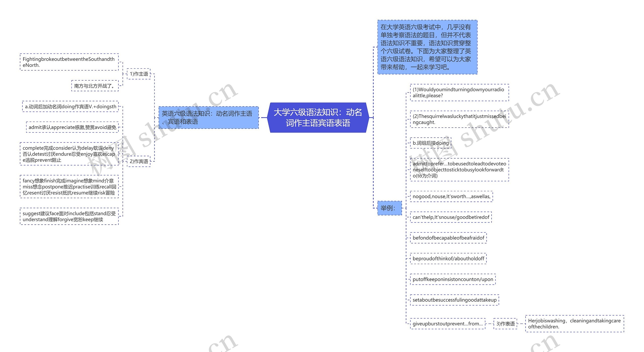Click the 南方与北方开战了 translation node
The width and height of the screenshot is (644, 352).
(x=95, y=86)
